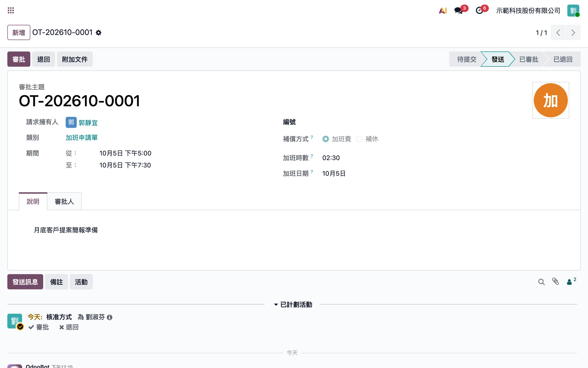The image size is (588, 368).
Task: Open the main apps grid menu
Action: [x=11, y=11]
